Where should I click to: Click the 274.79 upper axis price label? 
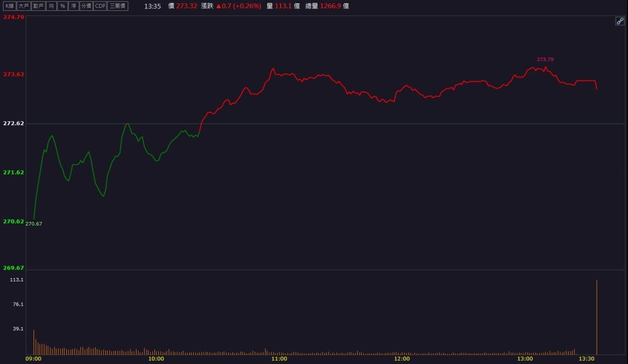[13, 17]
